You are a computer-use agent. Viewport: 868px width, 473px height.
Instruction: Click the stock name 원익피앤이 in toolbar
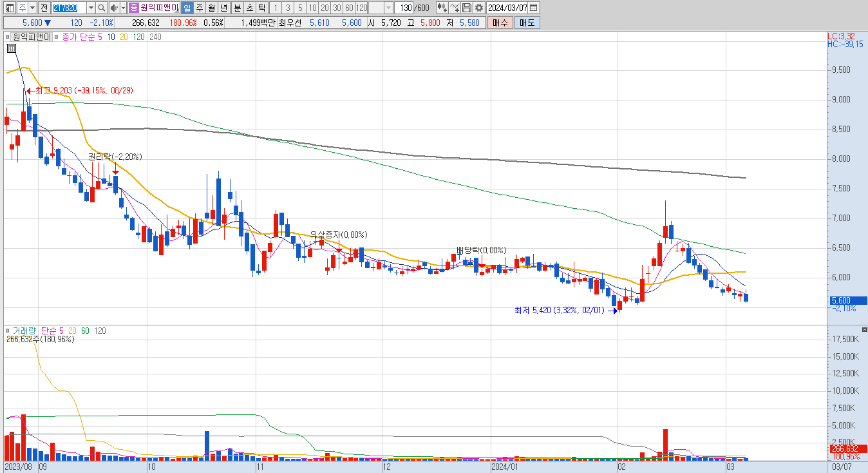[x=159, y=8]
